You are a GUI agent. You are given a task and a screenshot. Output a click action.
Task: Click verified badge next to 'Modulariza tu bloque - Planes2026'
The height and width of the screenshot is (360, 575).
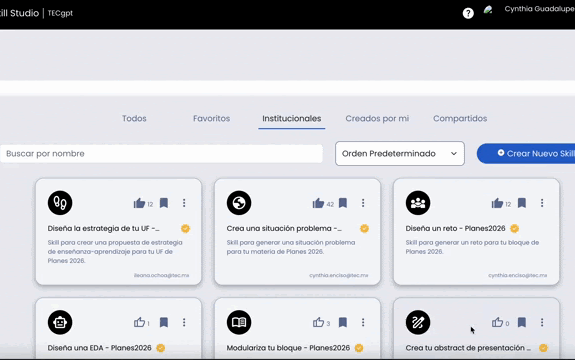click(x=359, y=348)
